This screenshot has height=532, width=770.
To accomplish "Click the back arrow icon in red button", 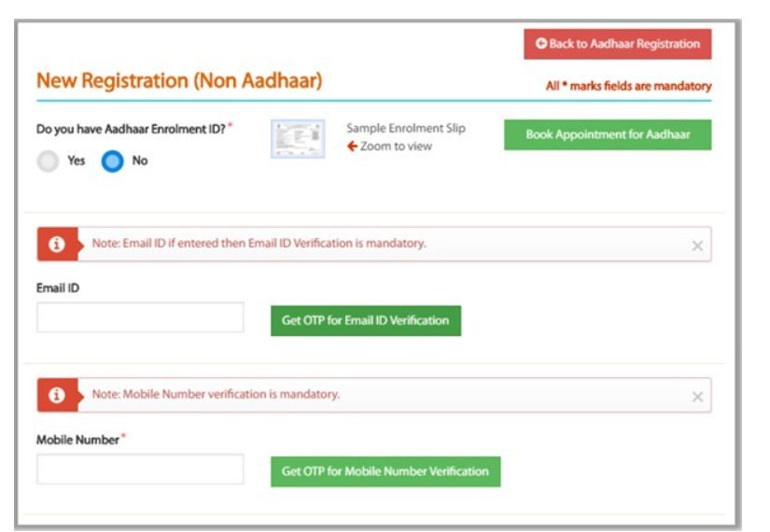I will (541, 44).
